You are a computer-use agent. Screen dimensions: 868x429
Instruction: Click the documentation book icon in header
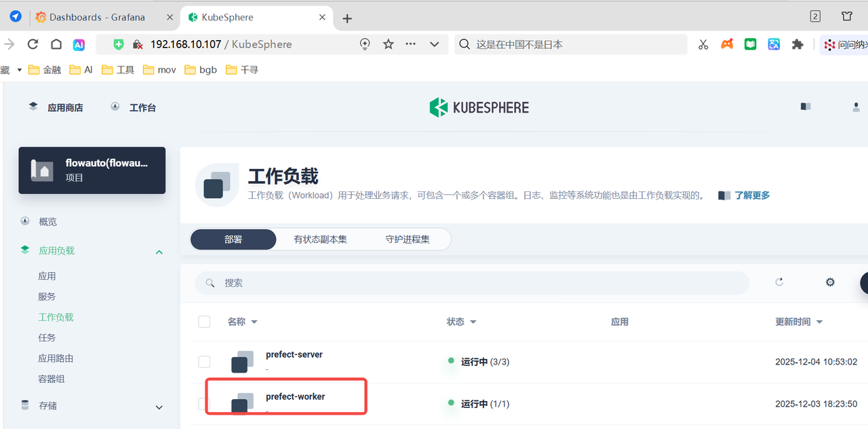click(806, 107)
